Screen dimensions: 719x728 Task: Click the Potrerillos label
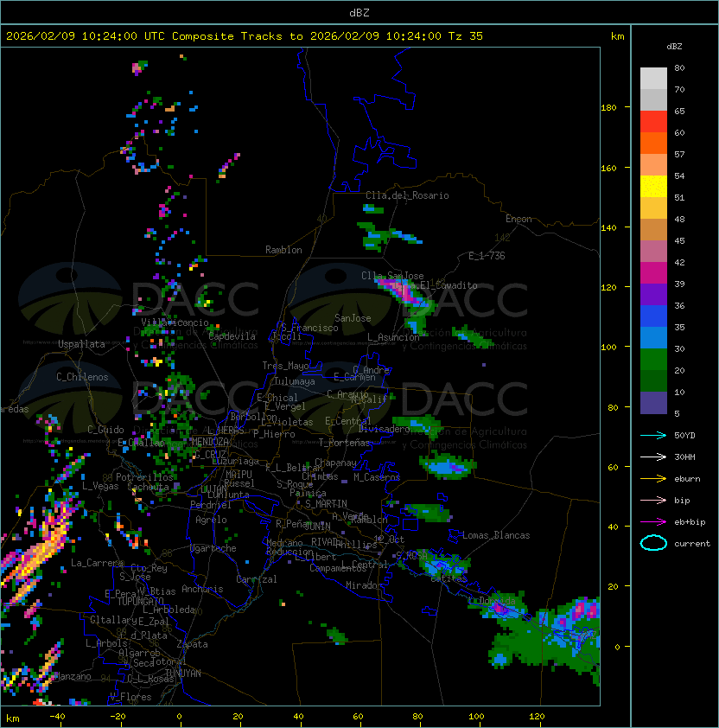144,477
